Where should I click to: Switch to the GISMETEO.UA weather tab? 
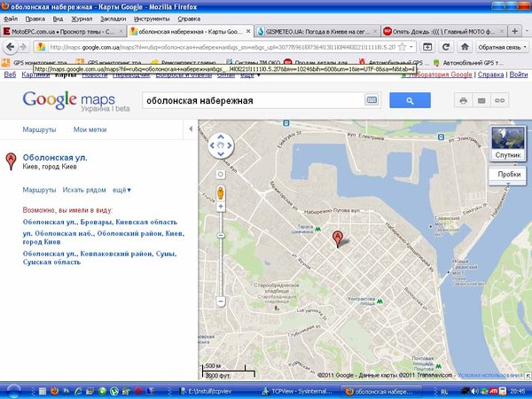click(x=317, y=32)
